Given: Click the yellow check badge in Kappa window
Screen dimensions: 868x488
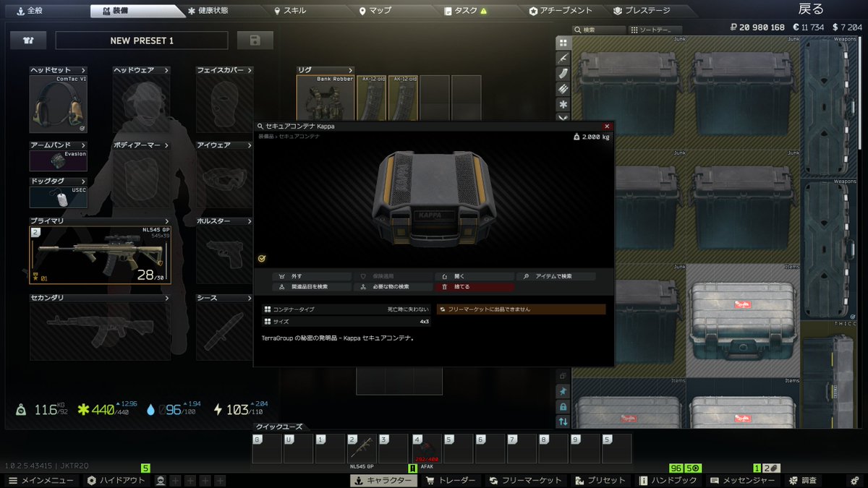Looking at the screenshot, I should [x=262, y=257].
